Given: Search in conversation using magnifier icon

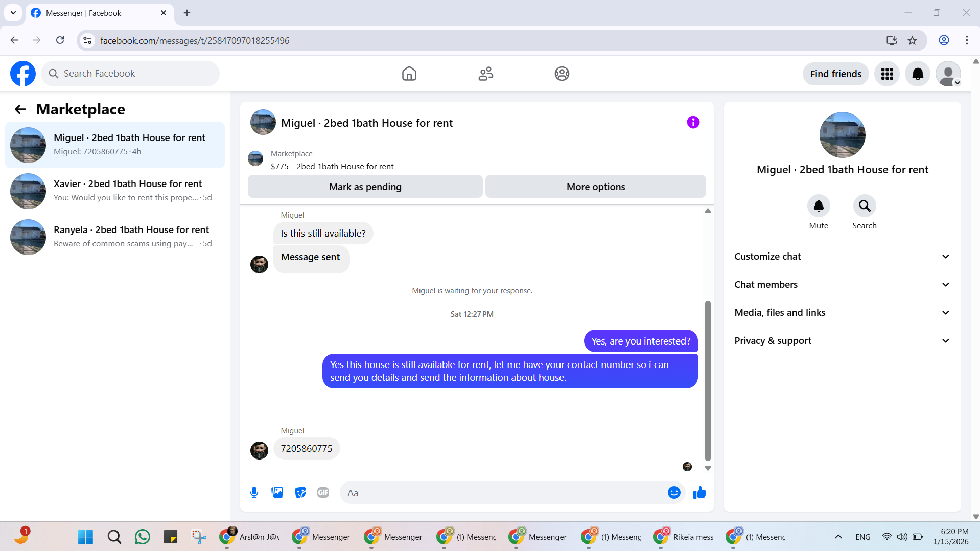Looking at the screenshot, I should click(x=865, y=206).
